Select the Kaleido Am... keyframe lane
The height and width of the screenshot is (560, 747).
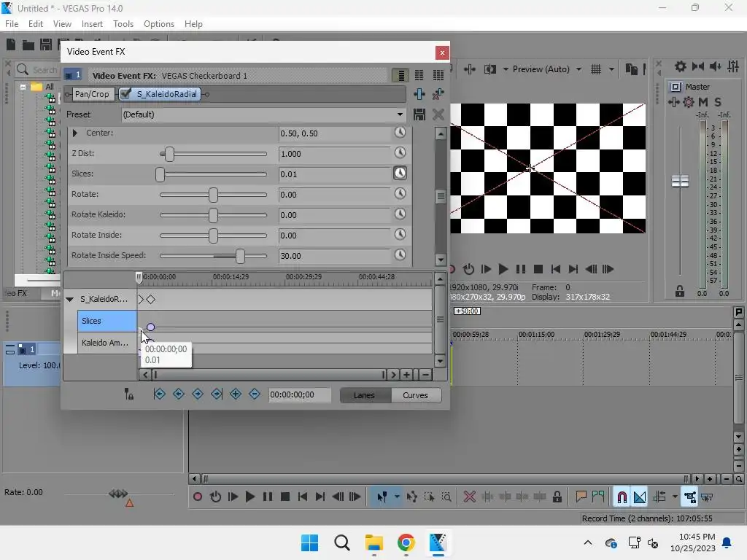point(107,343)
